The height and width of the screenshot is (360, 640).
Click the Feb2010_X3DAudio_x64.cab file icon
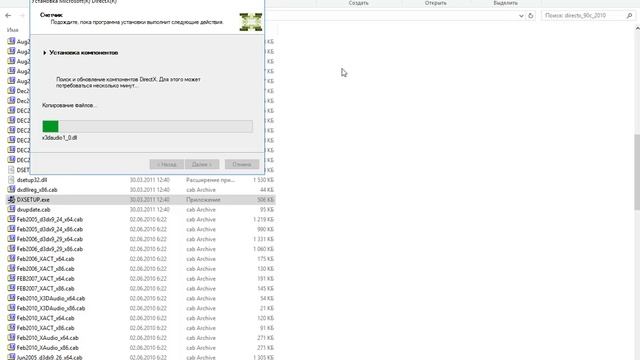pos(11,298)
